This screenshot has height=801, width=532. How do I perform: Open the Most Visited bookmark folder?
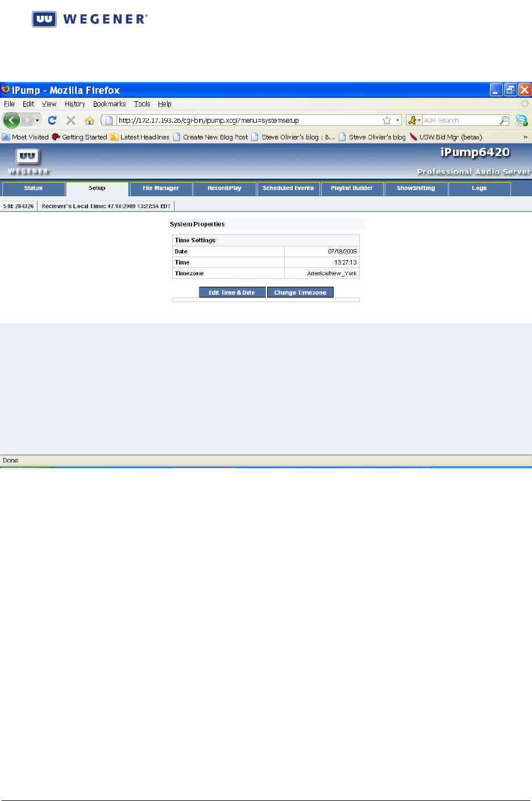tap(26, 137)
